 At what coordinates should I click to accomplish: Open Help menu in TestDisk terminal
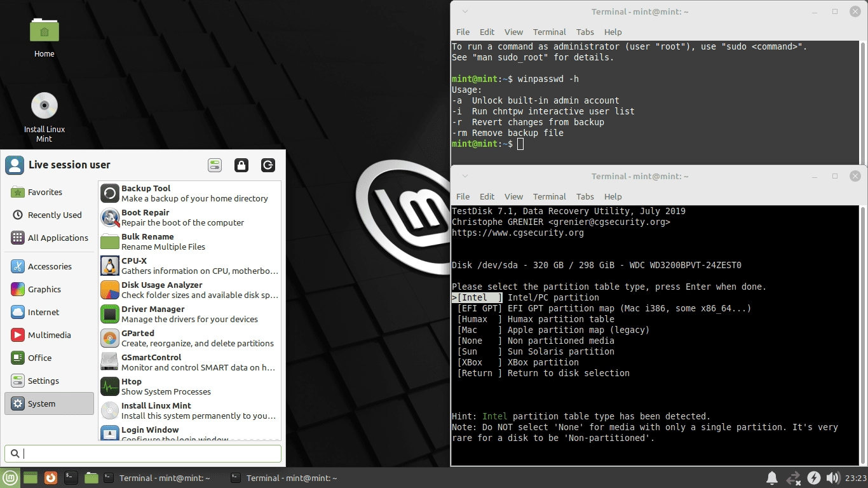tap(613, 196)
